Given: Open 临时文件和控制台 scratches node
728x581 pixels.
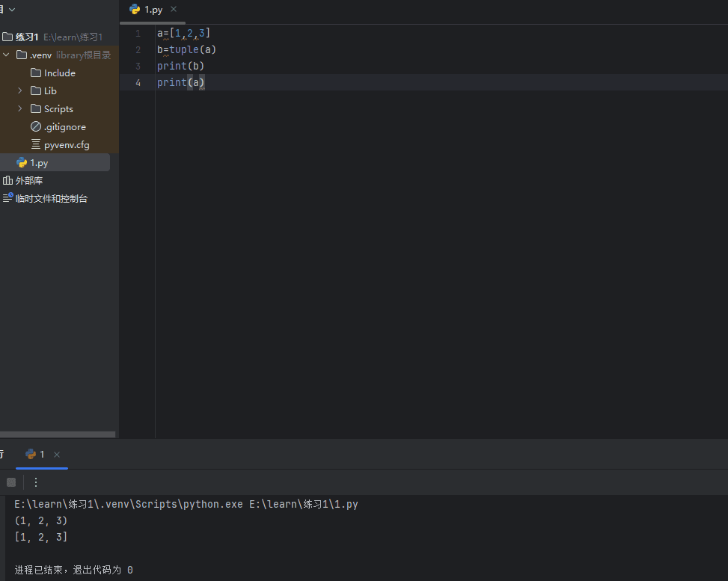Looking at the screenshot, I should (x=51, y=199).
